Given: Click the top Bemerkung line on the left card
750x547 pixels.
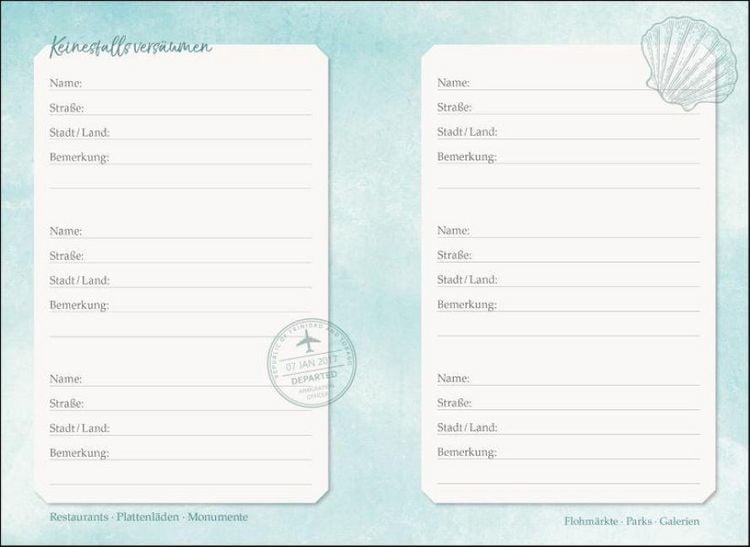Looking at the screenshot, I should pos(180,157).
